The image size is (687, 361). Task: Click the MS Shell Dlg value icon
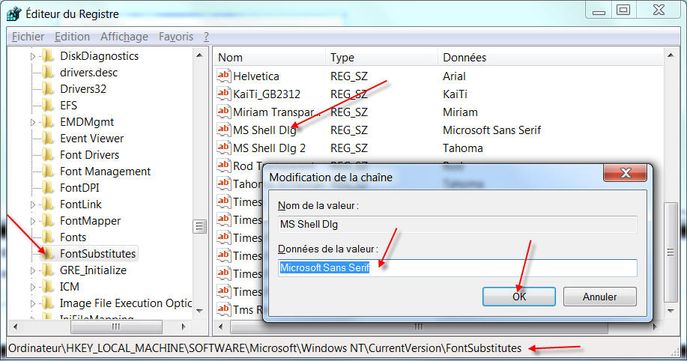coord(223,130)
